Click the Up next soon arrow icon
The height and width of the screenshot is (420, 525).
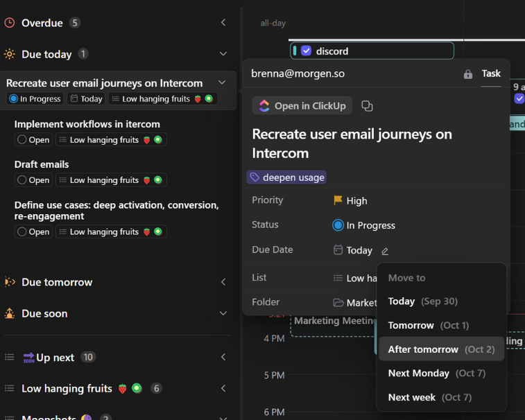click(x=29, y=358)
